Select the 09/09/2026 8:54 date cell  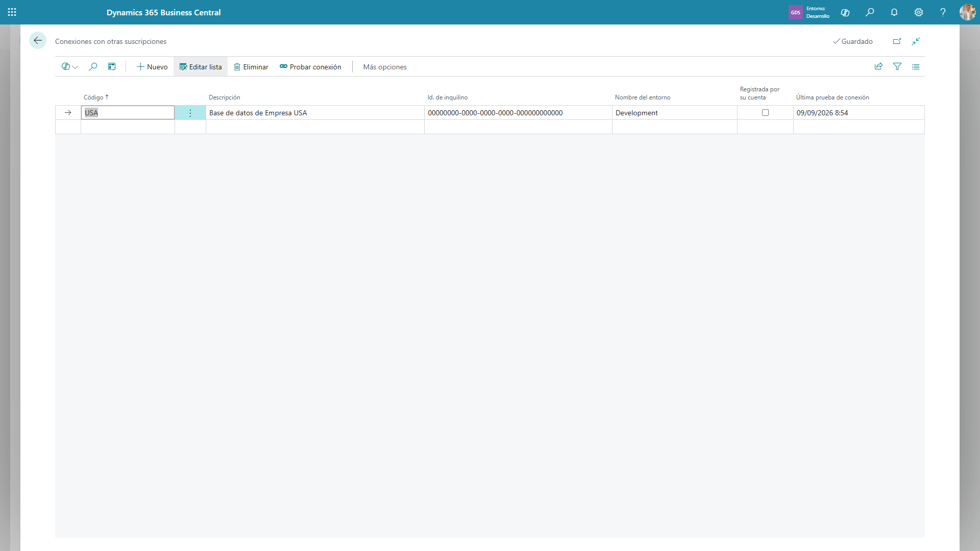859,113
